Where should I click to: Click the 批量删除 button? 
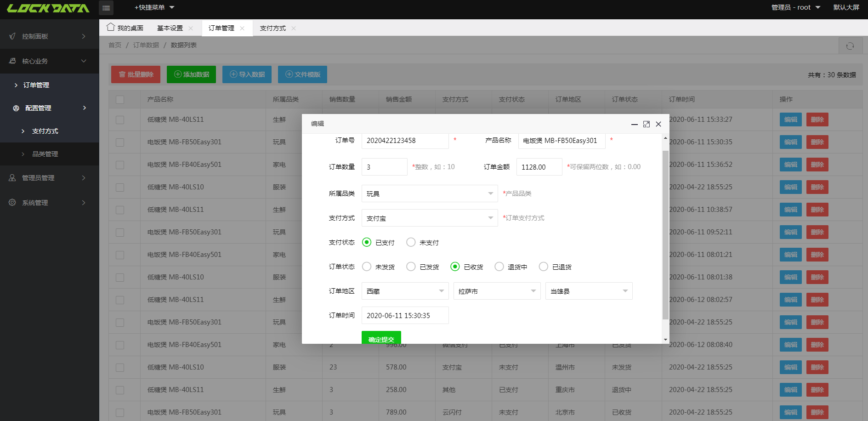click(x=136, y=74)
